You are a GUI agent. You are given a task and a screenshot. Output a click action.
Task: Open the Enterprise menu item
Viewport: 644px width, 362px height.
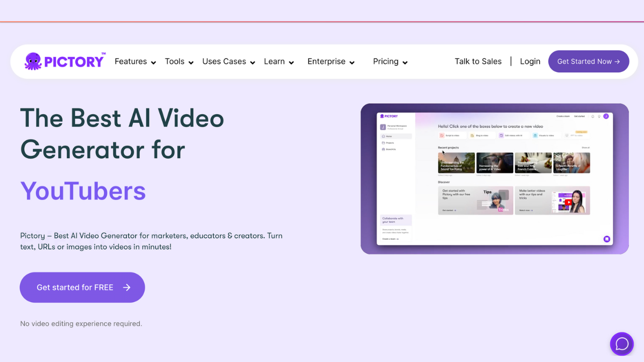[x=331, y=62]
